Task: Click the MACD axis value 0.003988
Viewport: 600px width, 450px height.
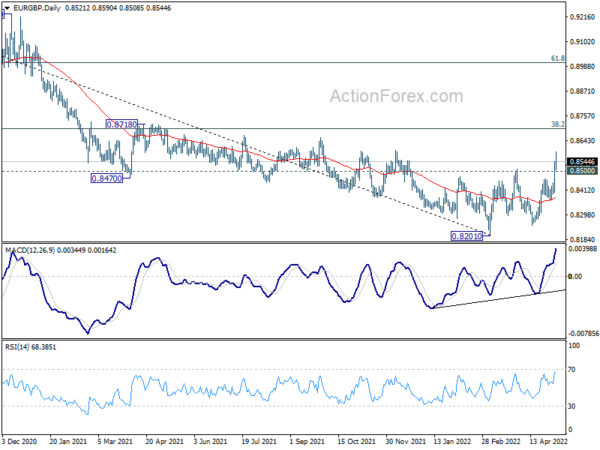Action: pyautogui.click(x=583, y=249)
